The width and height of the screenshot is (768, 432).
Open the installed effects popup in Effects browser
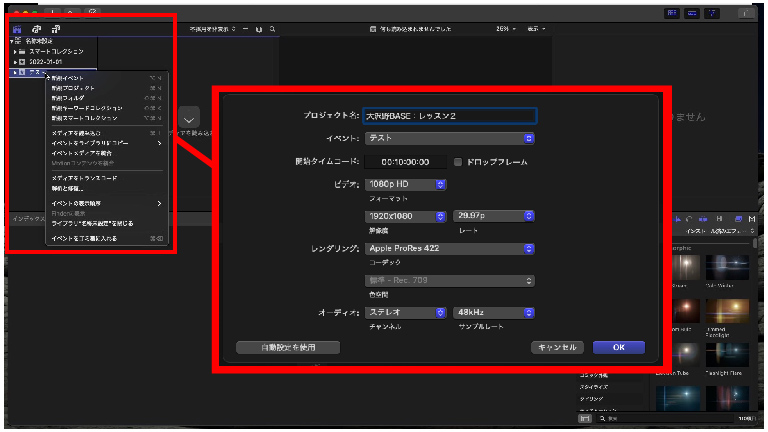(x=720, y=231)
